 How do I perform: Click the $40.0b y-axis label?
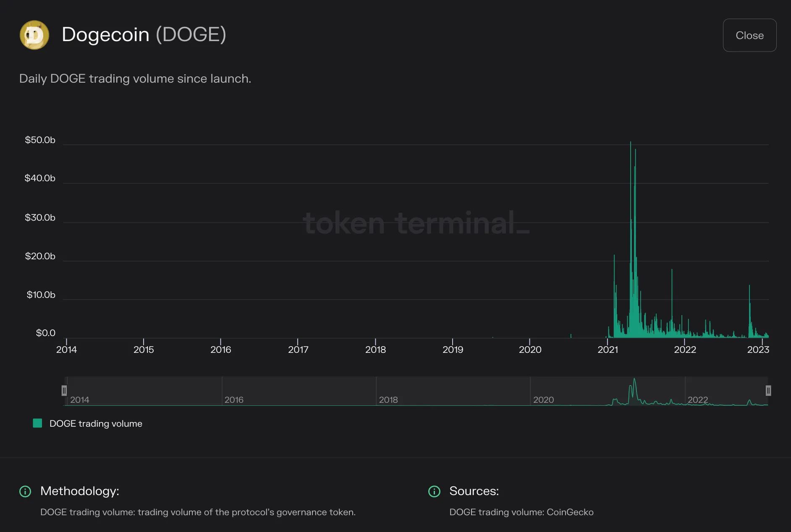[x=40, y=178]
